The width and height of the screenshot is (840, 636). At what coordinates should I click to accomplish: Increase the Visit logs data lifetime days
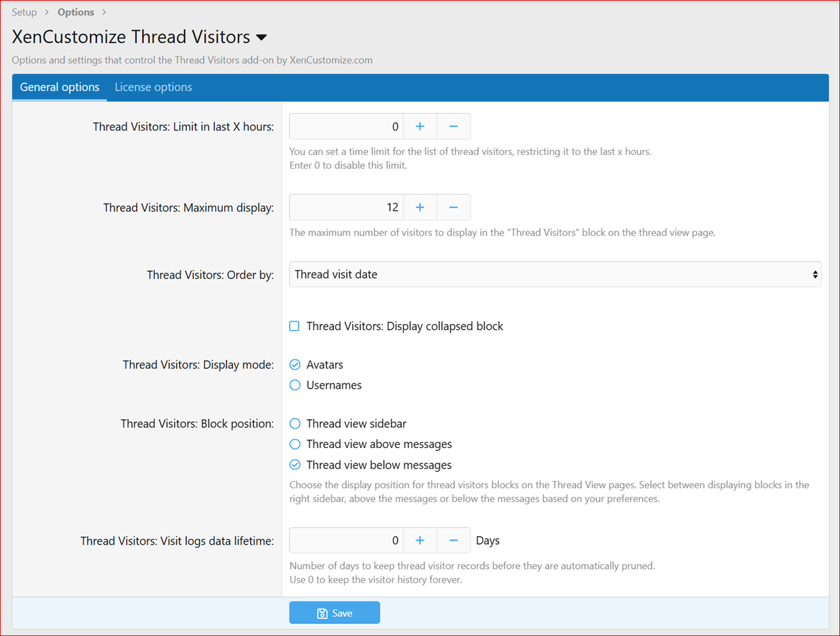420,541
